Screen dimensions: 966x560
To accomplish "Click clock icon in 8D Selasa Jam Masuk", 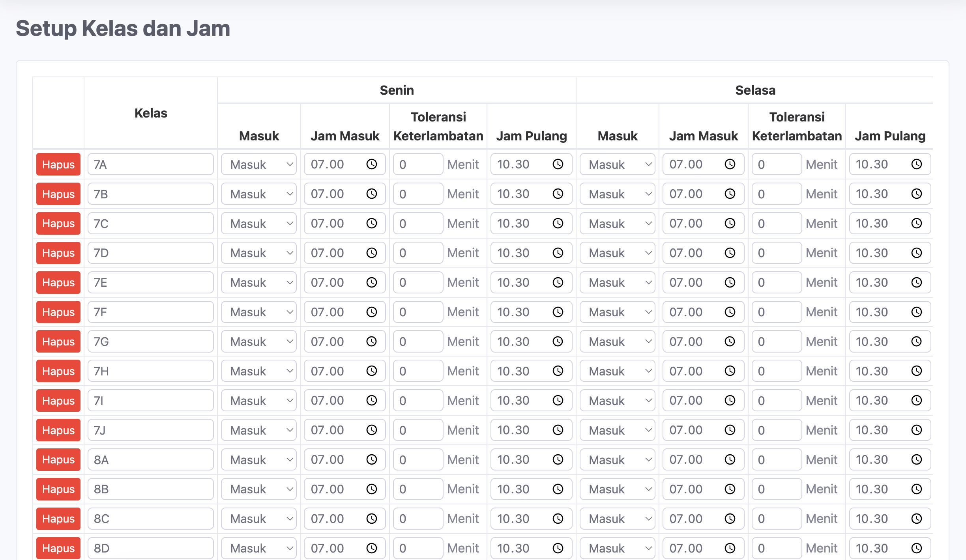I will pos(730,548).
